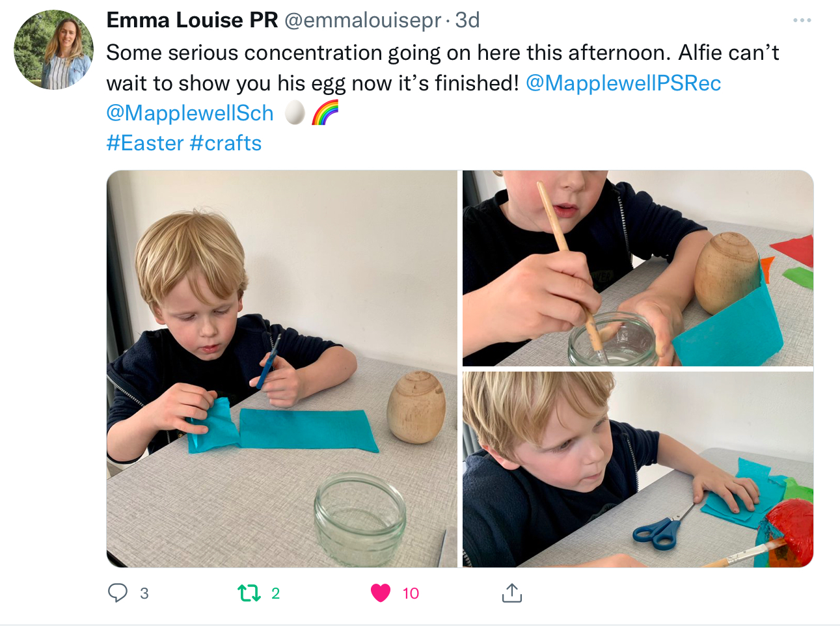View the retweet count number 2
Image resolution: width=840 pixels, height=626 pixels.
pos(276,593)
